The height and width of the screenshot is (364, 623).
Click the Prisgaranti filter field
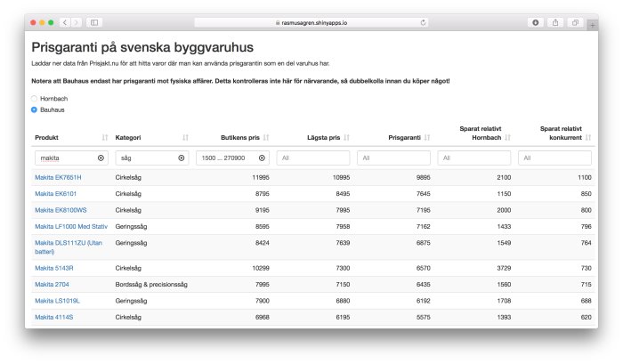[393, 158]
